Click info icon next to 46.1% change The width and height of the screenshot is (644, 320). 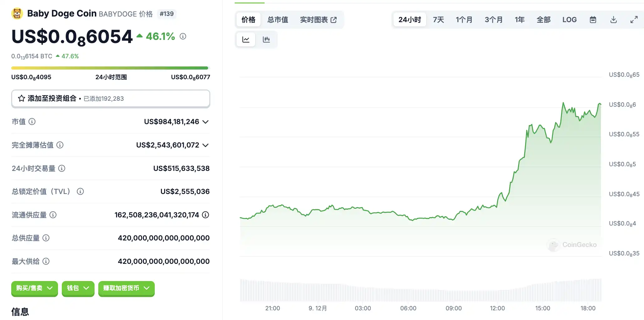click(x=183, y=36)
